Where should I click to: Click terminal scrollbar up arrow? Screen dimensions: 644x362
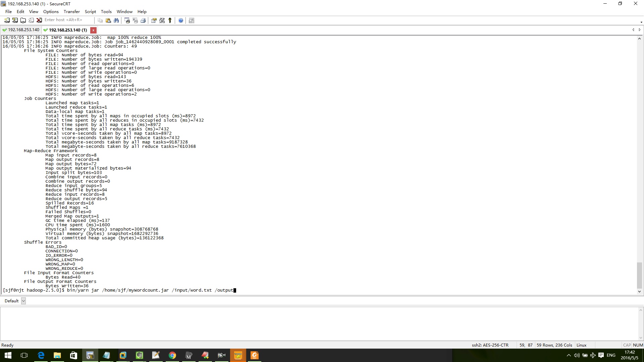point(639,39)
